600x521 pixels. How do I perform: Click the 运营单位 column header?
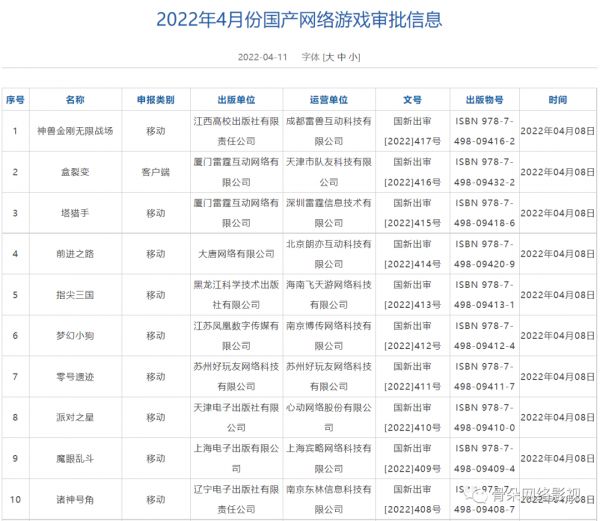click(330, 101)
